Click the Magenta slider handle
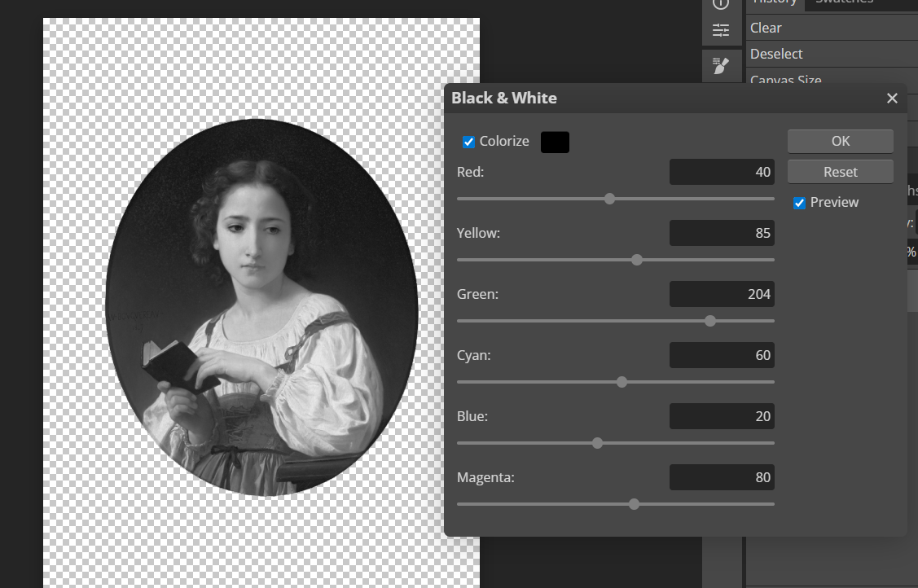 tap(634, 504)
